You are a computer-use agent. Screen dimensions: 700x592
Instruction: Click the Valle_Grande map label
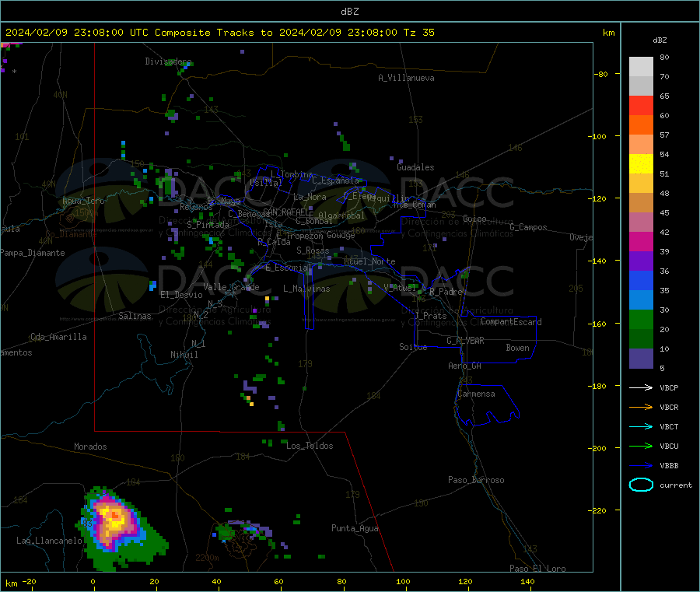point(231,286)
